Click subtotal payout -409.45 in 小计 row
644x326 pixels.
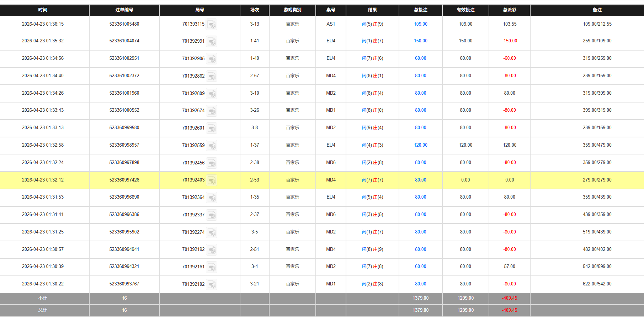510,298
